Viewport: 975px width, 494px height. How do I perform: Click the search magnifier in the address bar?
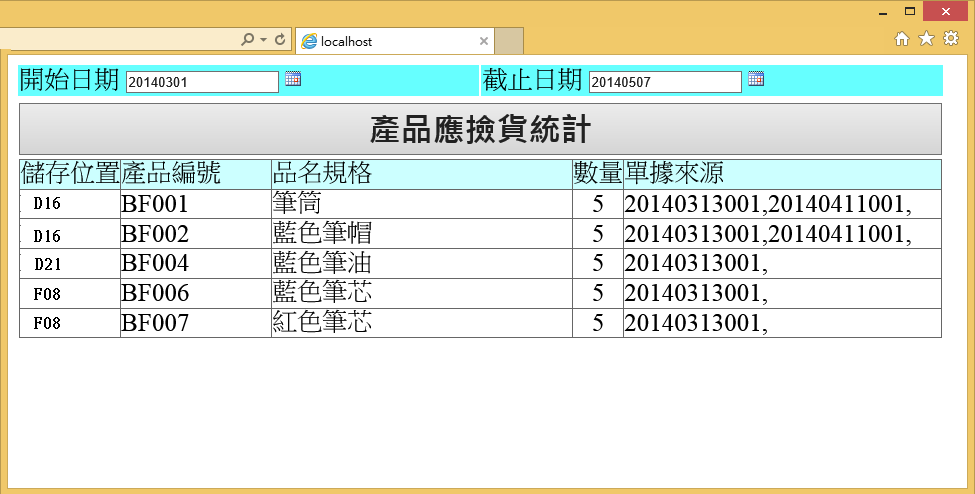(x=248, y=40)
